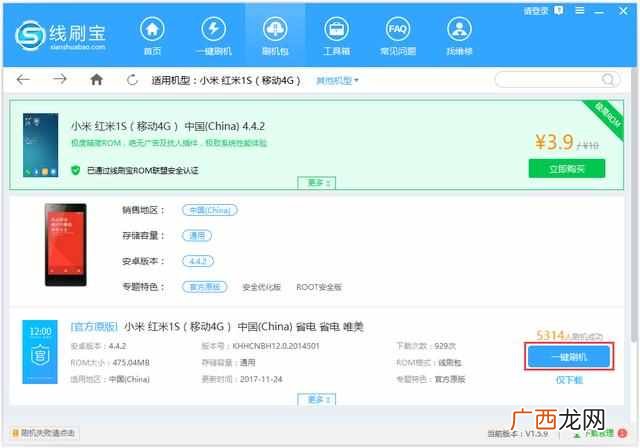Viewport: 640px width, 448px height.
Task: Open the 刷机包 cloud download tab
Action: 275,36
